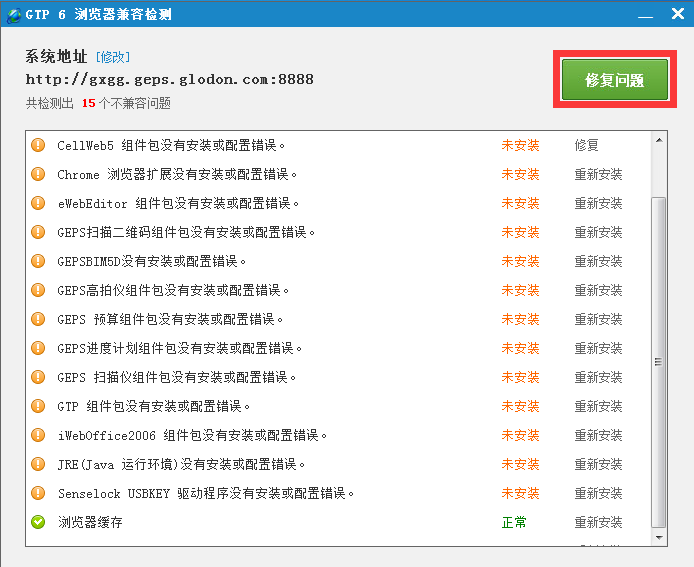The height and width of the screenshot is (567, 694).
Task: Click the scrollbar down arrow
Action: coord(657,540)
